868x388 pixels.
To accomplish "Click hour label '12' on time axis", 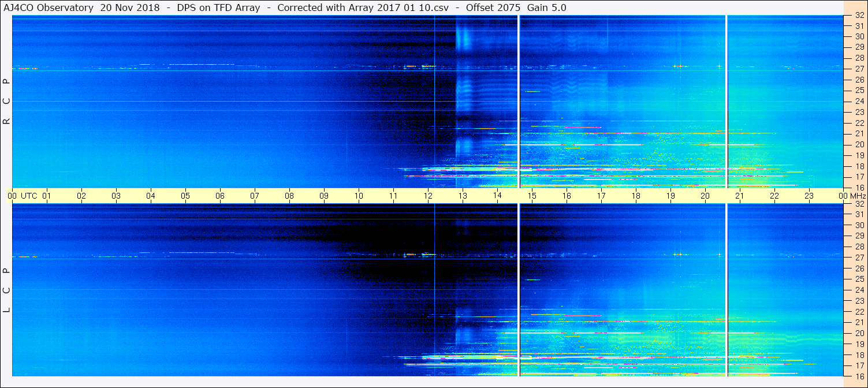I will [428, 196].
